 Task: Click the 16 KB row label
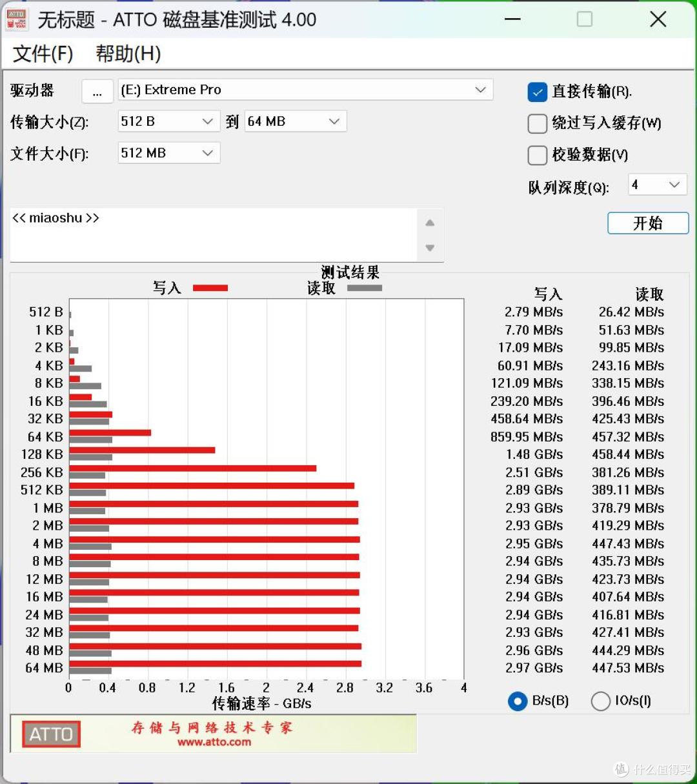click(46, 401)
